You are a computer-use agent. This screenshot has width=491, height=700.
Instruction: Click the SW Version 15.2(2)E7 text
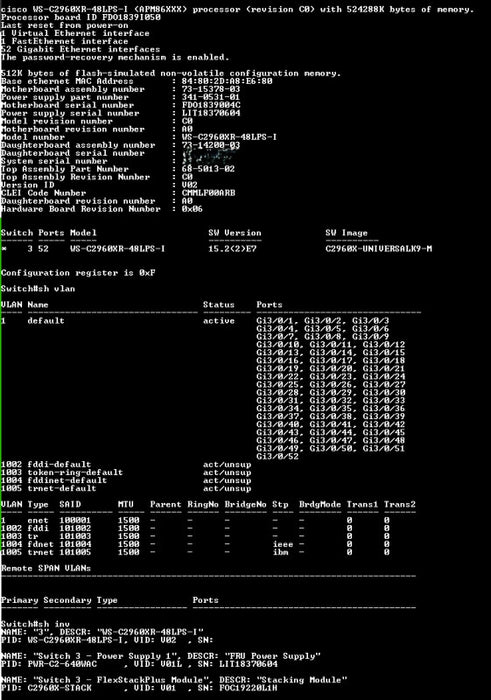232,249
